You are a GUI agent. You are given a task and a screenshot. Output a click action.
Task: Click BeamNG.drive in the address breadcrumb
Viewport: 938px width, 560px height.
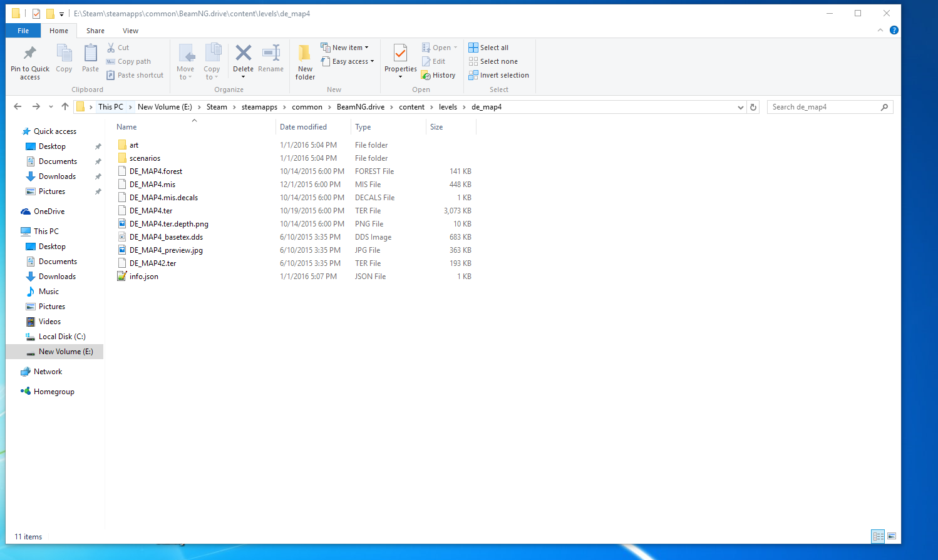361,107
